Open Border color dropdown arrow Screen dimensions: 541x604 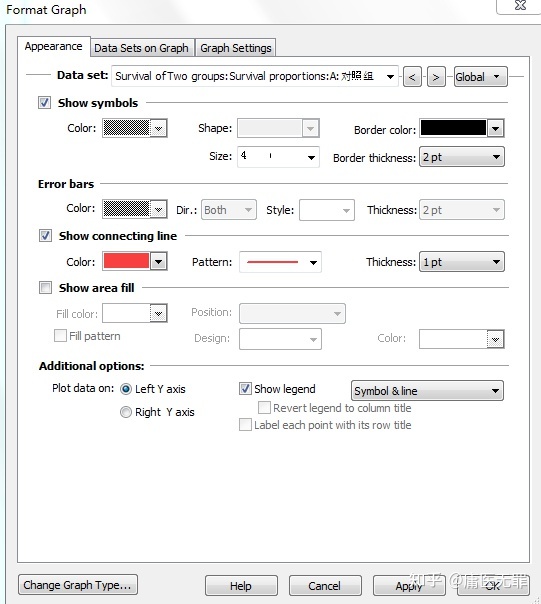pyautogui.click(x=496, y=128)
